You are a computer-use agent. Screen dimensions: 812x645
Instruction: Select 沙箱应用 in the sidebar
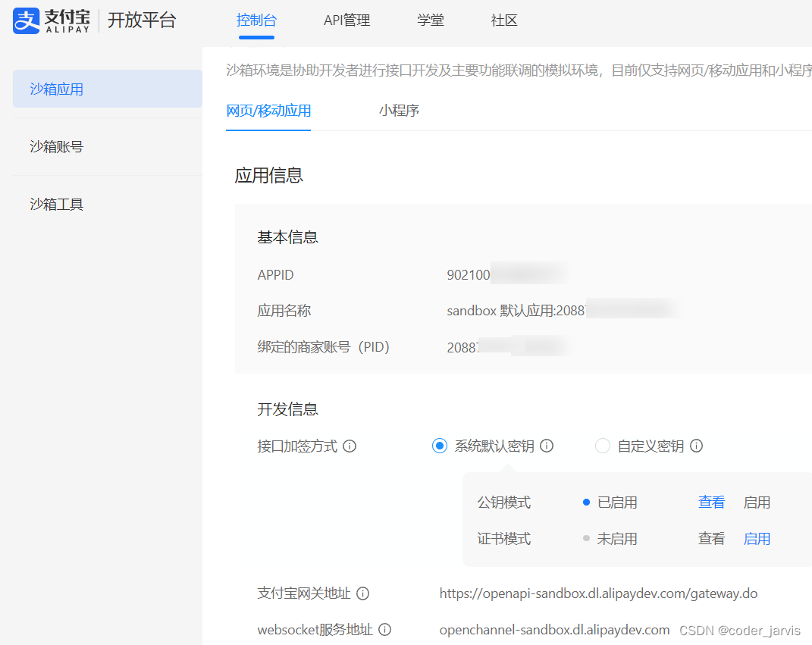coord(108,89)
